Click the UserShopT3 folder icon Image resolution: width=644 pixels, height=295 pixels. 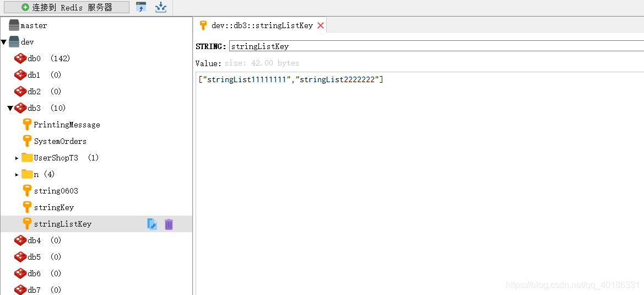(27, 157)
